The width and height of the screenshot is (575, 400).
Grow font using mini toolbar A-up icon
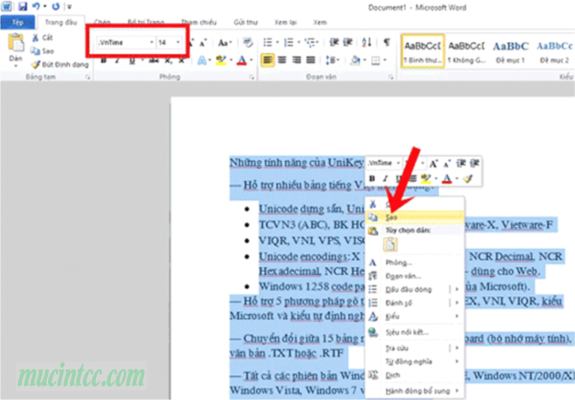(x=434, y=164)
